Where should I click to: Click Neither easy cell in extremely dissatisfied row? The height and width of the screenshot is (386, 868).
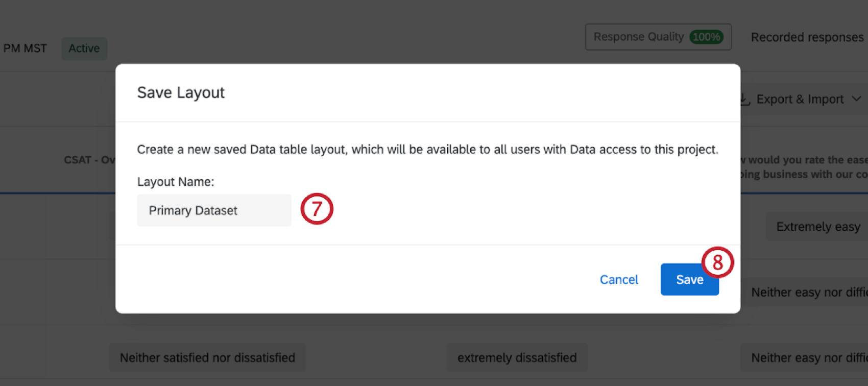point(809,357)
